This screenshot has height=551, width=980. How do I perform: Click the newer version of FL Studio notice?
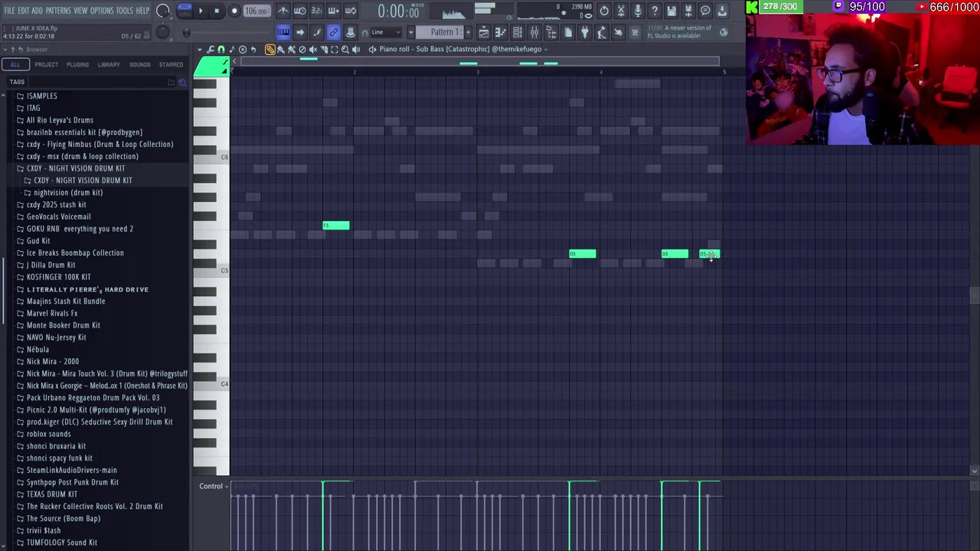pyautogui.click(x=688, y=32)
